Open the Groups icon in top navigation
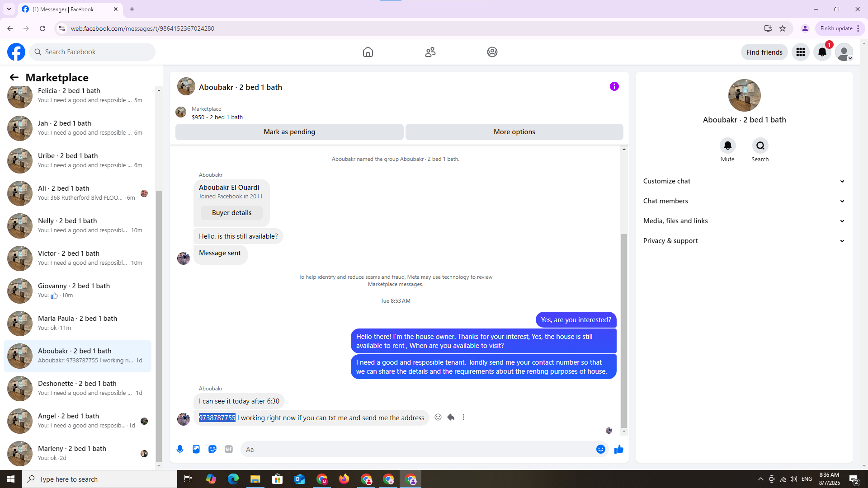The width and height of the screenshot is (868, 488). coord(492,52)
